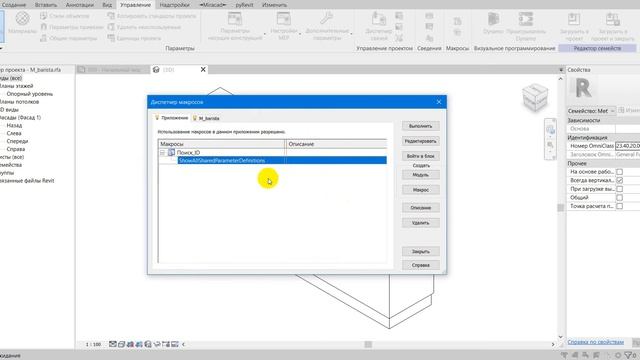This screenshot has height=360, width=640.
Task: Click the Описание button in the dialog
Action: (x=420, y=208)
